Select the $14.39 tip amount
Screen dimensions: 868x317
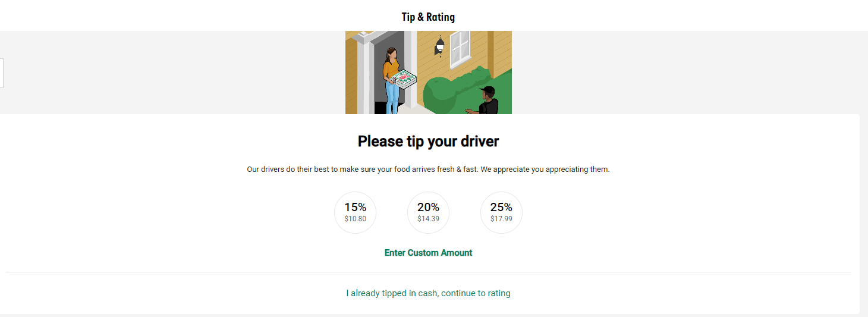click(428, 219)
